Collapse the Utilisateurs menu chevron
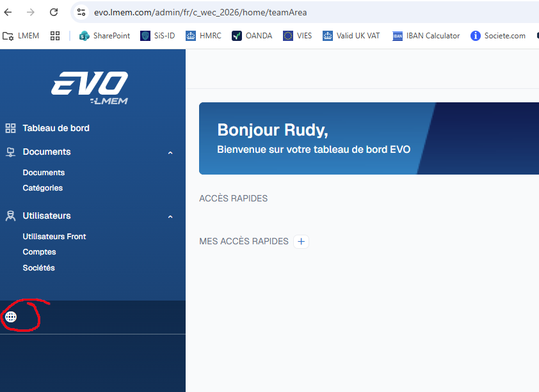This screenshot has height=392, width=539. [170, 217]
